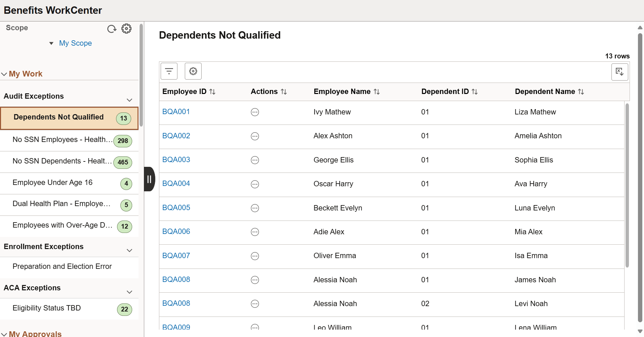Open actions for dependent James Noah

255,280
